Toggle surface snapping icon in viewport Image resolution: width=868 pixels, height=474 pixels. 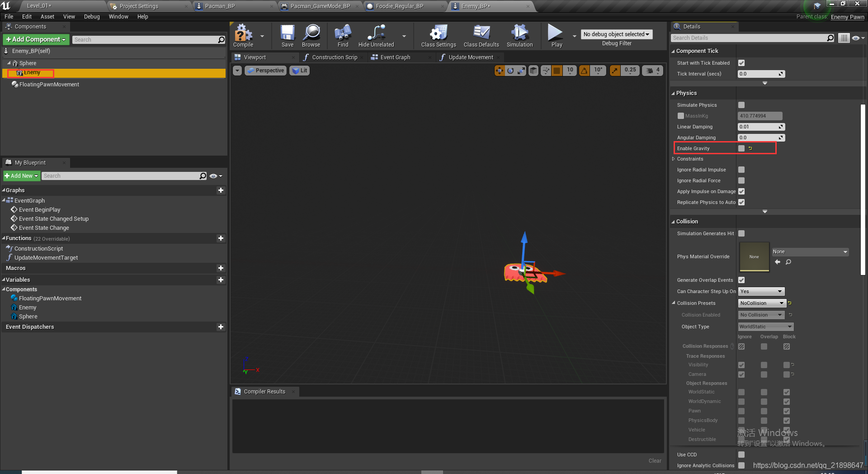(546, 71)
